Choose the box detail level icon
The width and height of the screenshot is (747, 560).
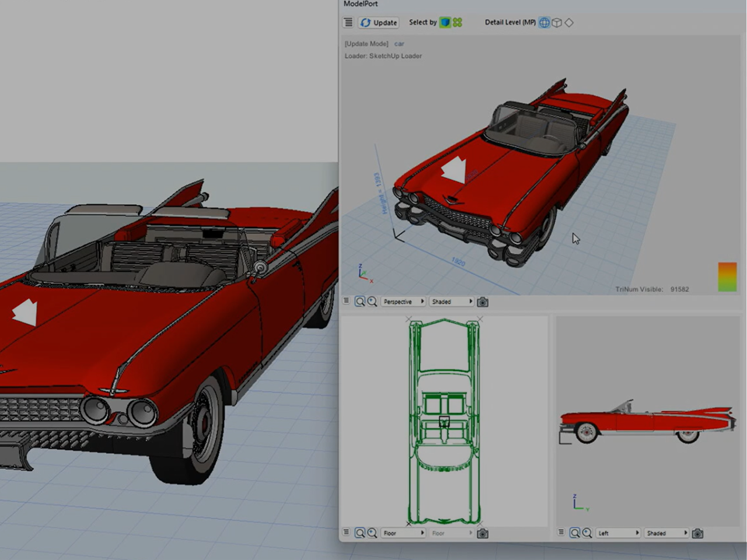557,22
